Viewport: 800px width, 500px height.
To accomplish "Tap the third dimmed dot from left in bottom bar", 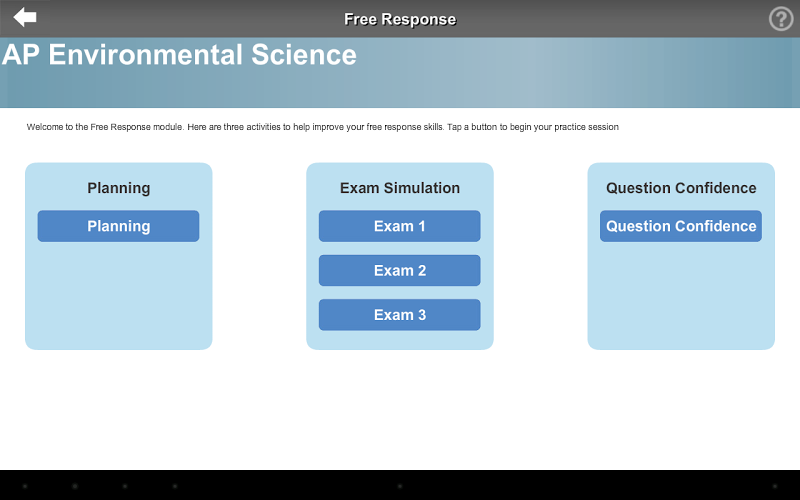I will [125, 486].
